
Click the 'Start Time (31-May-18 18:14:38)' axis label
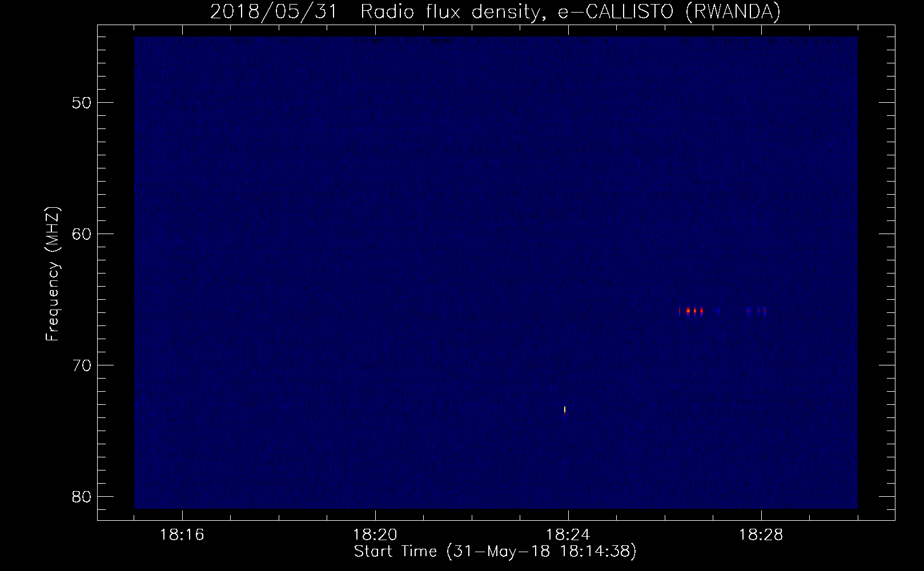click(x=495, y=552)
